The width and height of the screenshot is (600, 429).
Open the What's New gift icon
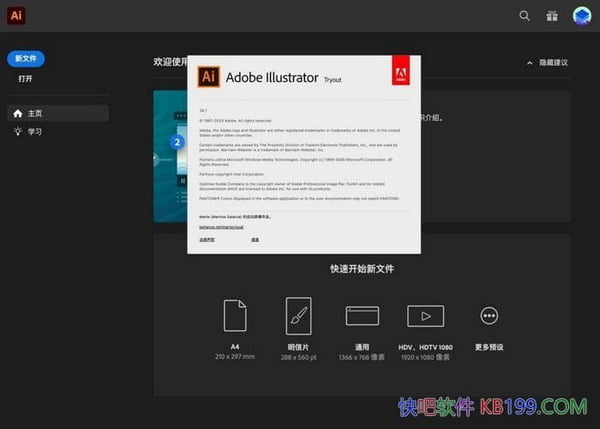552,16
